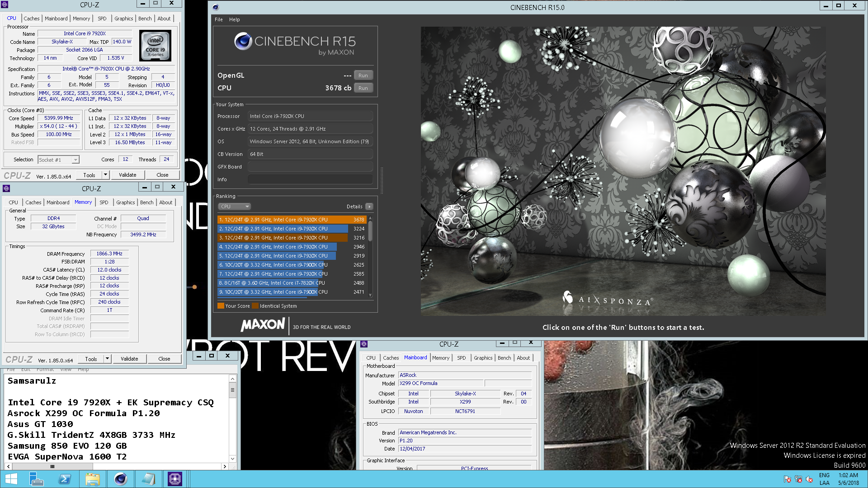
Task: Click the taskbar clock showing 1:02 AM
Action: point(848,475)
